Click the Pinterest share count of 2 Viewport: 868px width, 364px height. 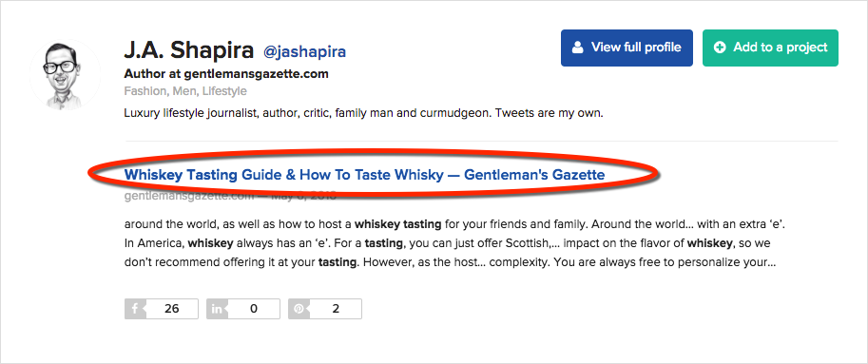click(x=336, y=309)
